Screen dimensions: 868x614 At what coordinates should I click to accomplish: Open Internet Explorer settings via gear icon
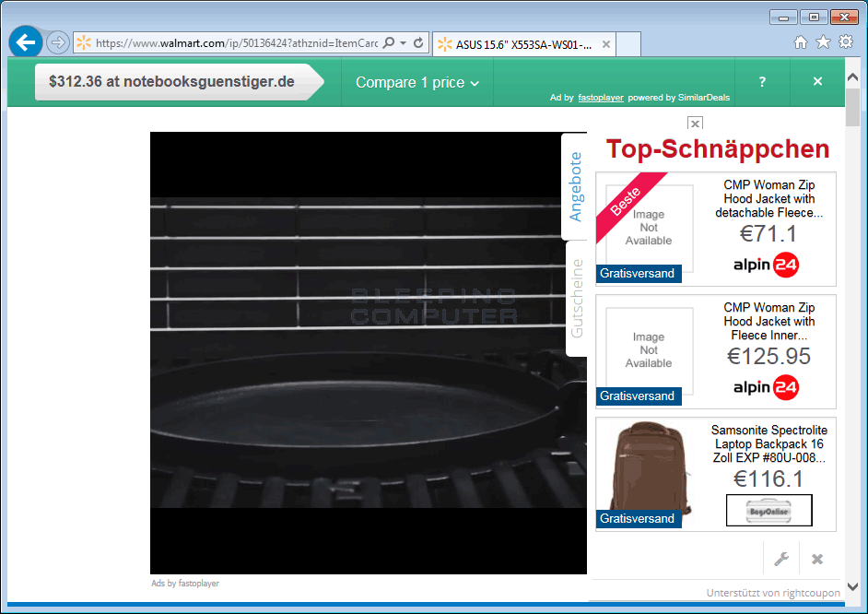(x=845, y=41)
